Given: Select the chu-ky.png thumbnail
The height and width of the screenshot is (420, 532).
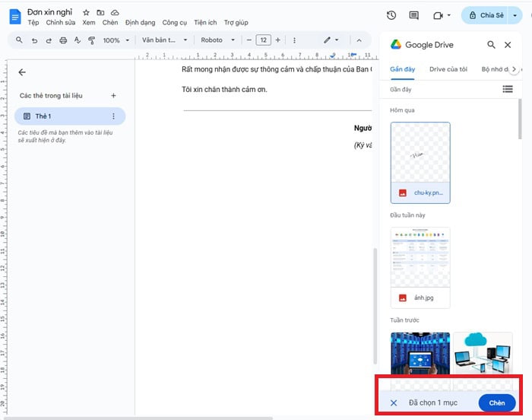Looking at the screenshot, I should point(420,156).
